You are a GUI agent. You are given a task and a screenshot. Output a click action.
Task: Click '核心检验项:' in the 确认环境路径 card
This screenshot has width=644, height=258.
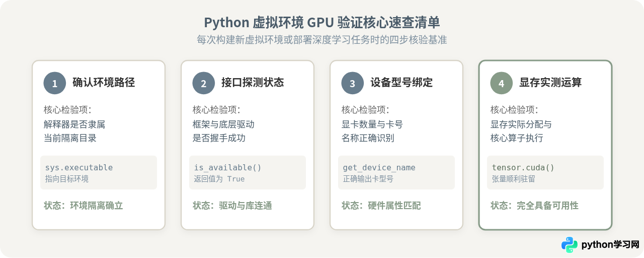coord(67,110)
